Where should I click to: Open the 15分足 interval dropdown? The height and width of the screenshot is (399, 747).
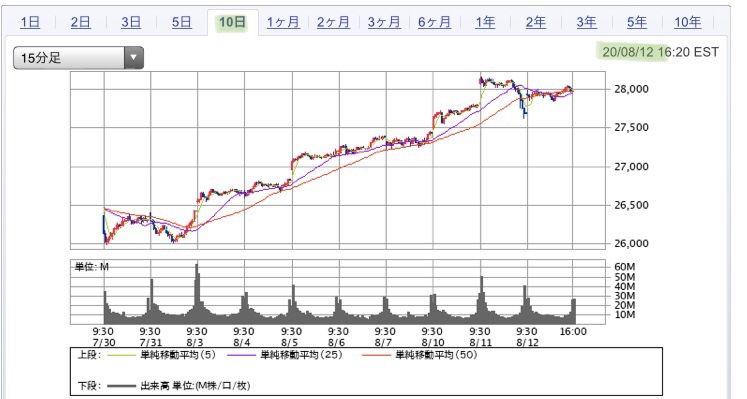78,58
